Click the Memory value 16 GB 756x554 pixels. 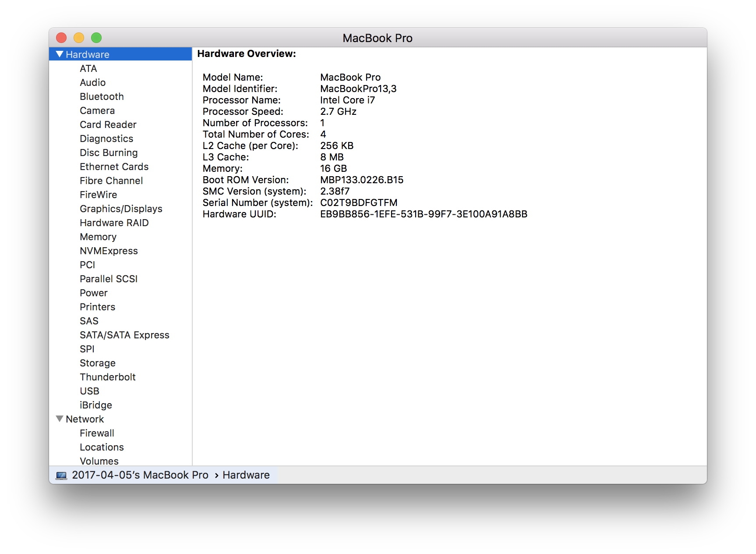click(x=333, y=168)
